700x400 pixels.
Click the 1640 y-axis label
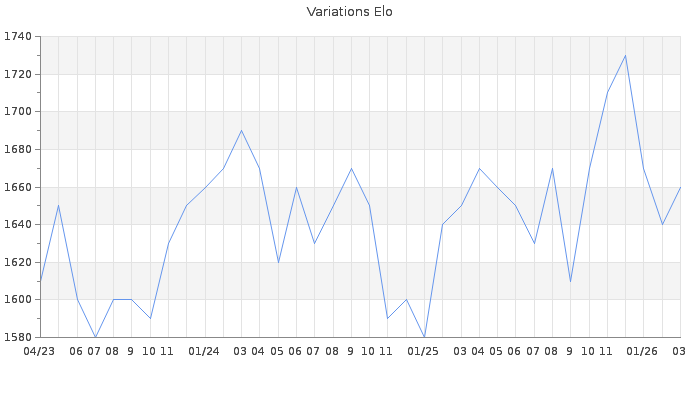[18, 225]
